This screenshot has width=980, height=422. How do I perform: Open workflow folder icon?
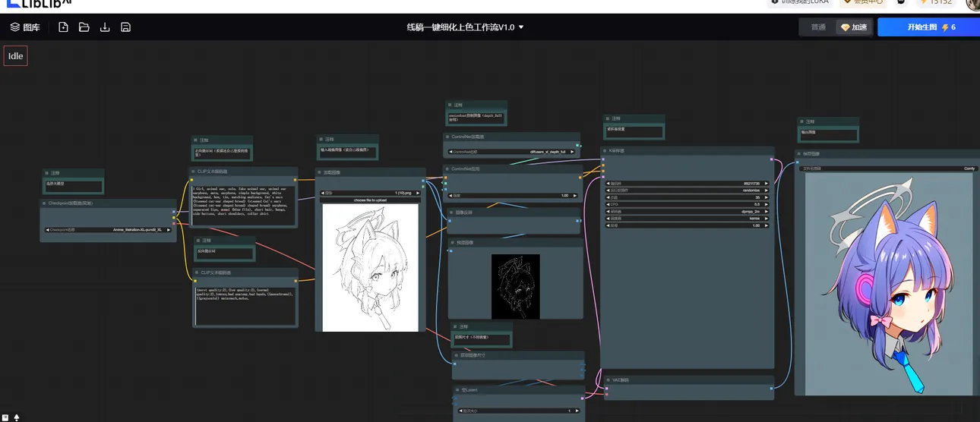pyautogui.click(x=84, y=27)
